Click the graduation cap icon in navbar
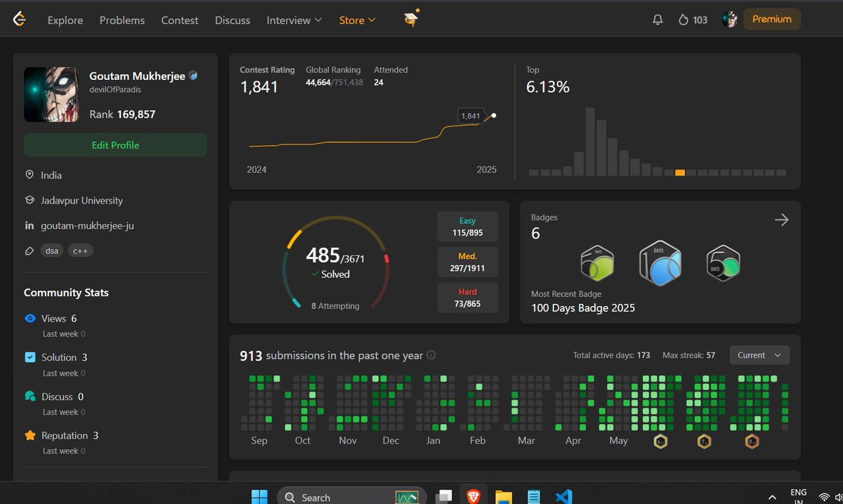Viewport: 843px width, 504px height. pos(412,19)
